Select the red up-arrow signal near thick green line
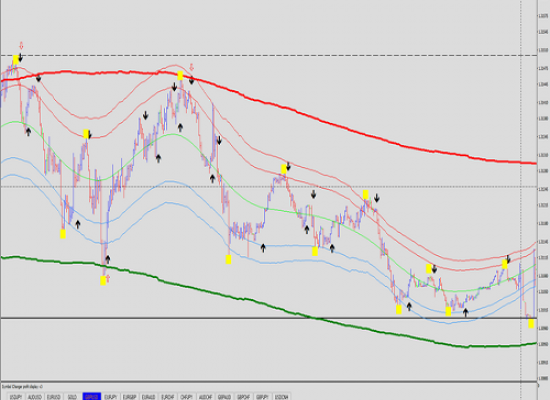 tap(108, 279)
